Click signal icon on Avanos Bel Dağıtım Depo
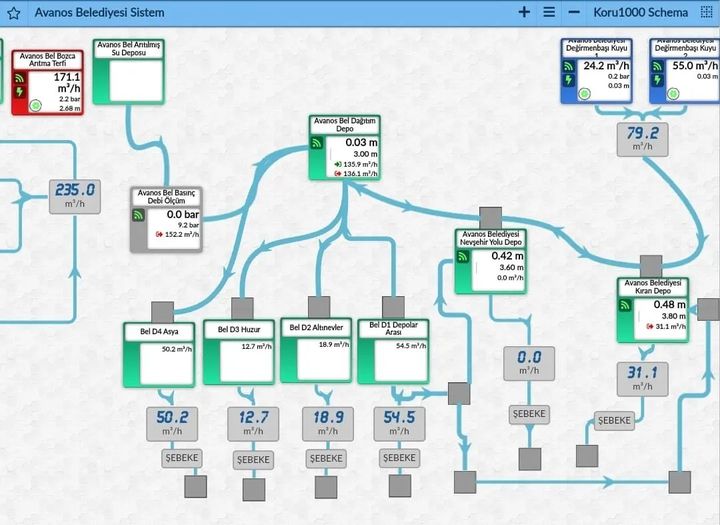This screenshot has height=525, width=720. click(319, 143)
